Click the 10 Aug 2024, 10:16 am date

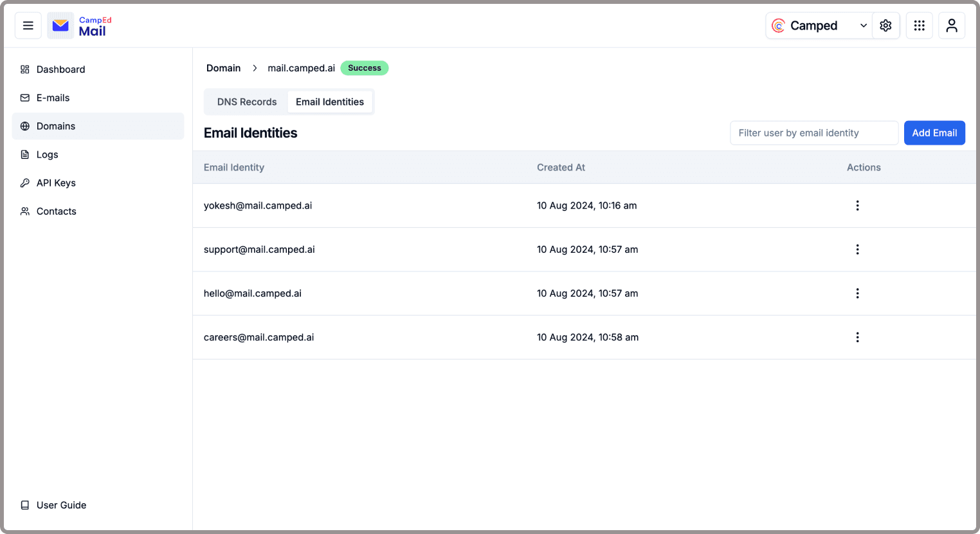click(587, 205)
